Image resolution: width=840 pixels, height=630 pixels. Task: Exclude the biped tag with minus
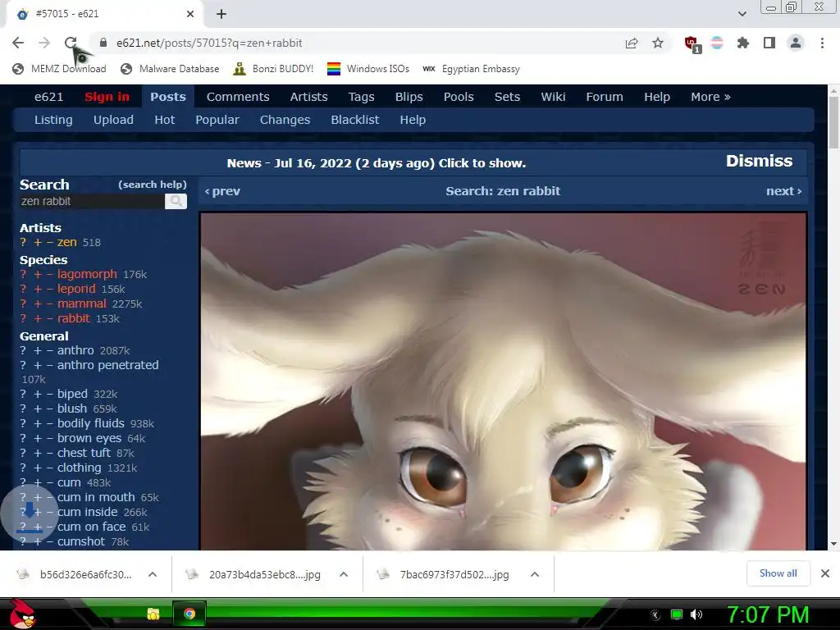point(50,395)
